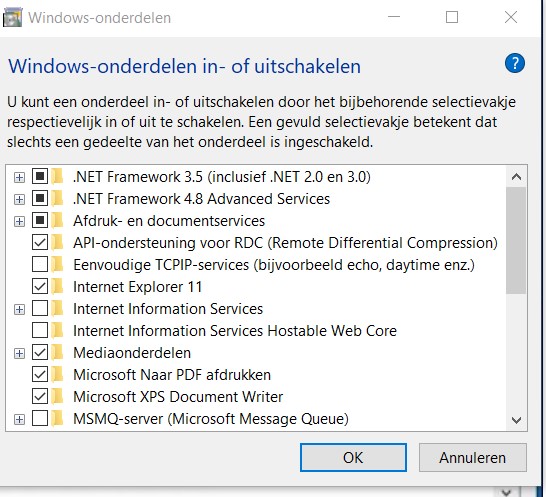Enable the Eenvoudige TCPIP-services checkbox
Viewport: 546px width, 497px height.
click(x=40, y=264)
